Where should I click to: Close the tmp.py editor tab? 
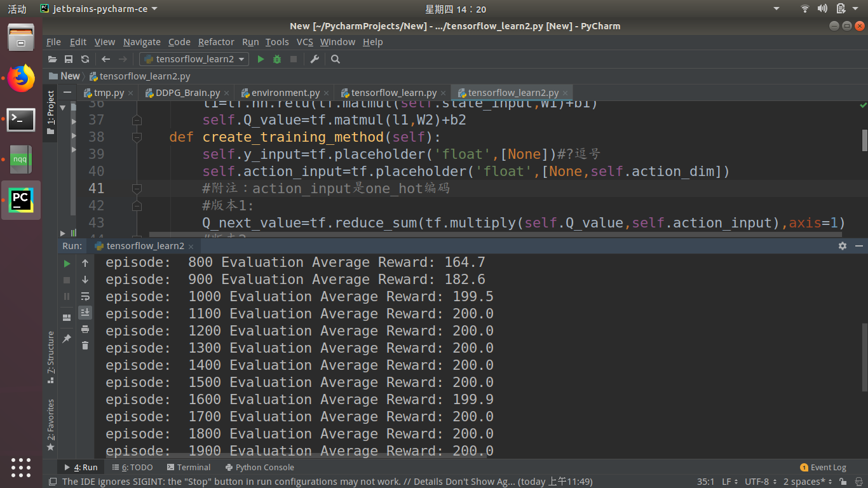(x=130, y=93)
